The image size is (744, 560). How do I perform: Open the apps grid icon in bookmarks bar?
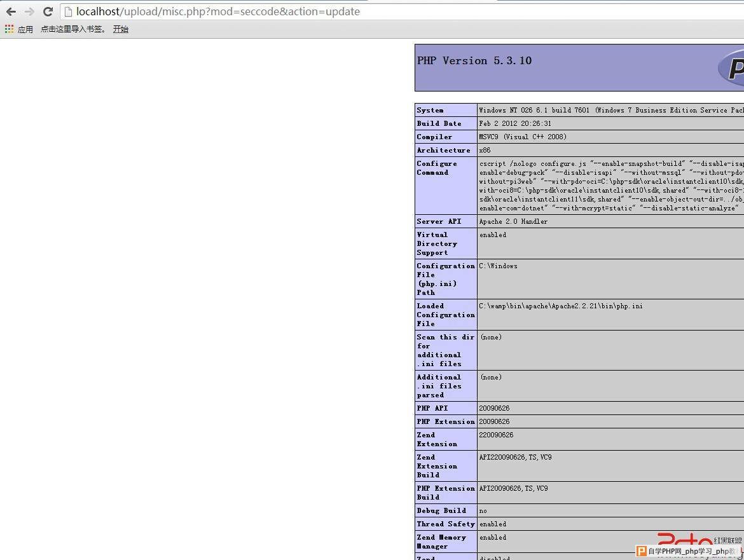tap(9, 29)
